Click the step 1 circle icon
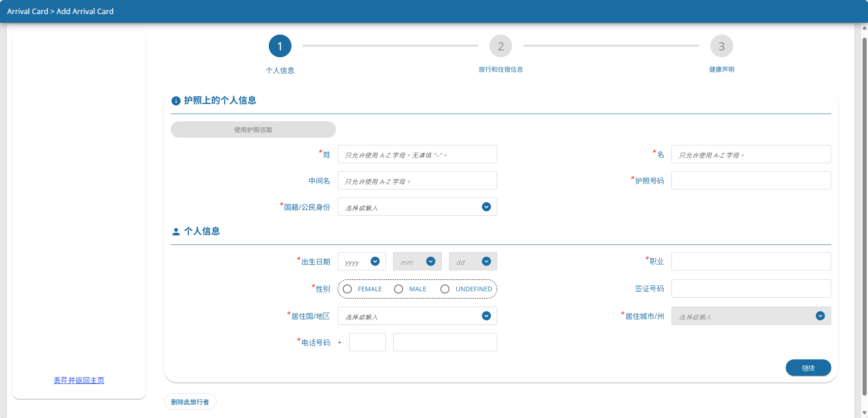 (280, 46)
